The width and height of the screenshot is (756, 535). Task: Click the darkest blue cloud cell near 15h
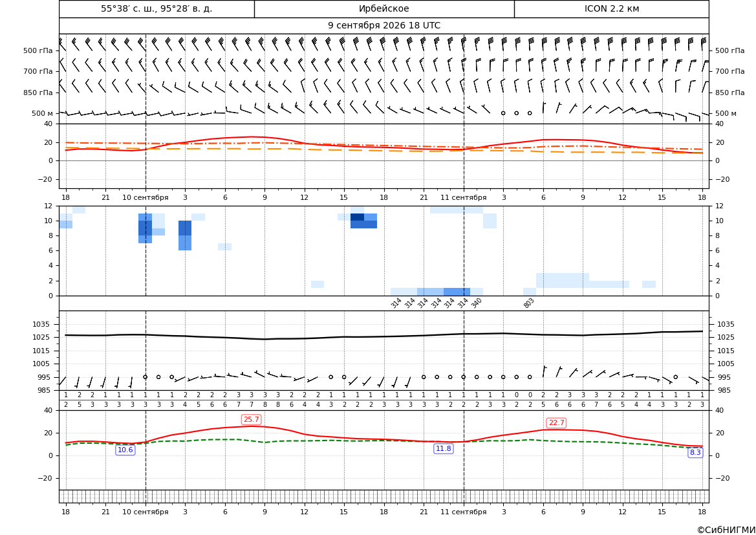[357, 217]
